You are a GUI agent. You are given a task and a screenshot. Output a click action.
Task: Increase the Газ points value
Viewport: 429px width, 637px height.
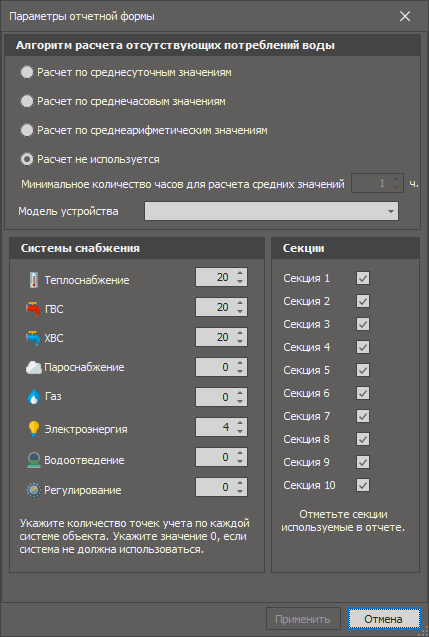pos(240,393)
